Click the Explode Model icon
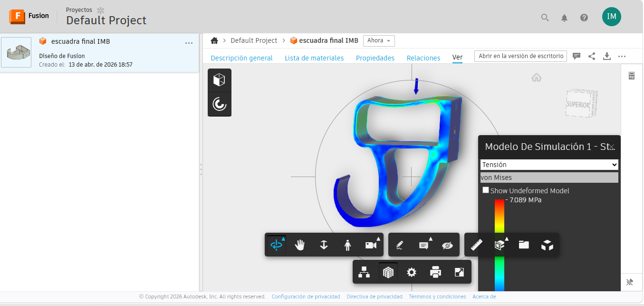The width and height of the screenshot is (644, 306). point(548,245)
